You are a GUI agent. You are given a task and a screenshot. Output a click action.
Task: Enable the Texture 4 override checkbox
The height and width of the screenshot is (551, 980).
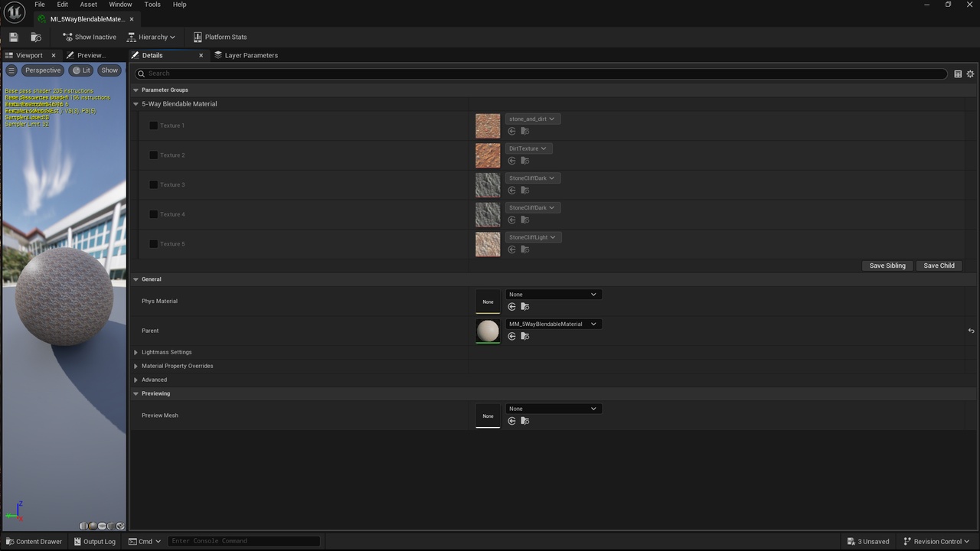pos(153,214)
